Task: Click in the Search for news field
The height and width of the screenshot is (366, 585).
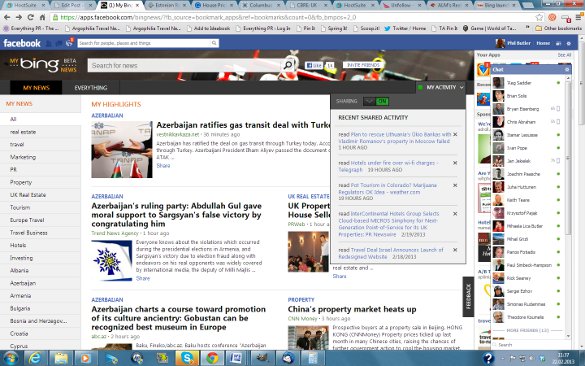Action: coord(184,65)
